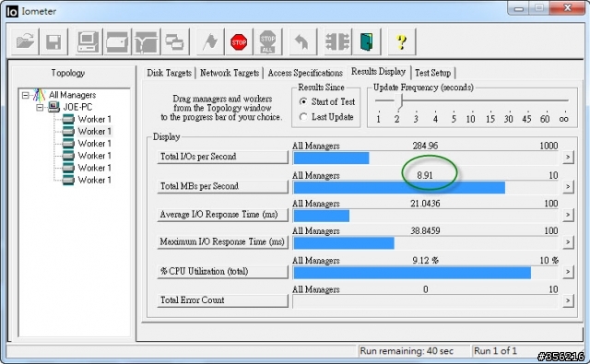This screenshot has height=364, width=590.
Task: Start a new manager computer icon
Action: [88, 41]
